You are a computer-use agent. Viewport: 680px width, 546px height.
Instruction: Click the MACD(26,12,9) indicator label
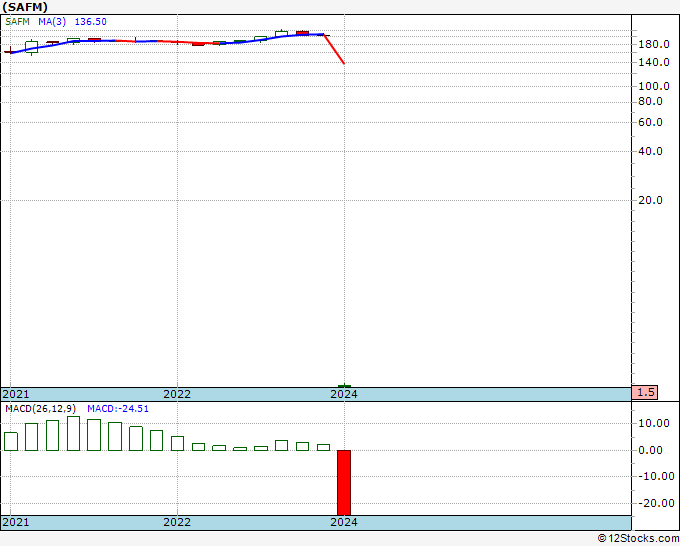pyautogui.click(x=40, y=409)
